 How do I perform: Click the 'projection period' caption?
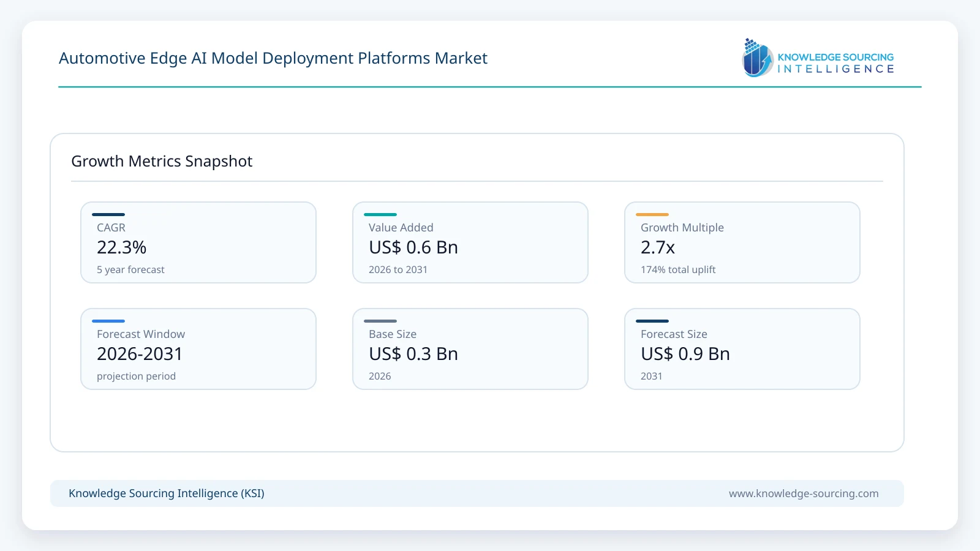coord(136,376)
